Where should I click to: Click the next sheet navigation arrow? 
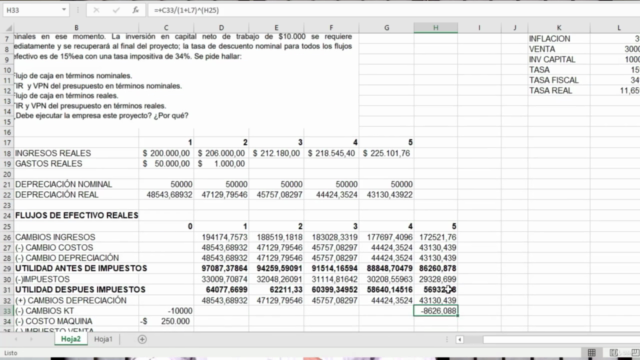click(31, 339)
